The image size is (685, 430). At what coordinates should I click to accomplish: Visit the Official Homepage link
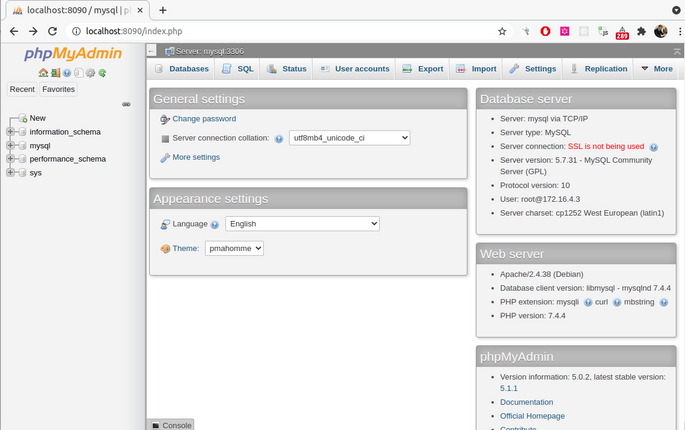click(532, 416)
